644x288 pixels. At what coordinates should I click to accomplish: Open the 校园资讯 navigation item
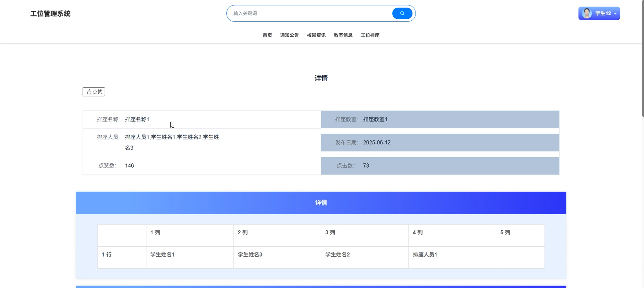tap(316, 35)
